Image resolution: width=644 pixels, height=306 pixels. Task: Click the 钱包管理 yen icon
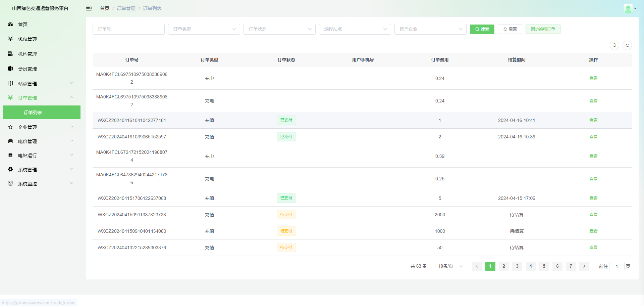tap(10, 39)
